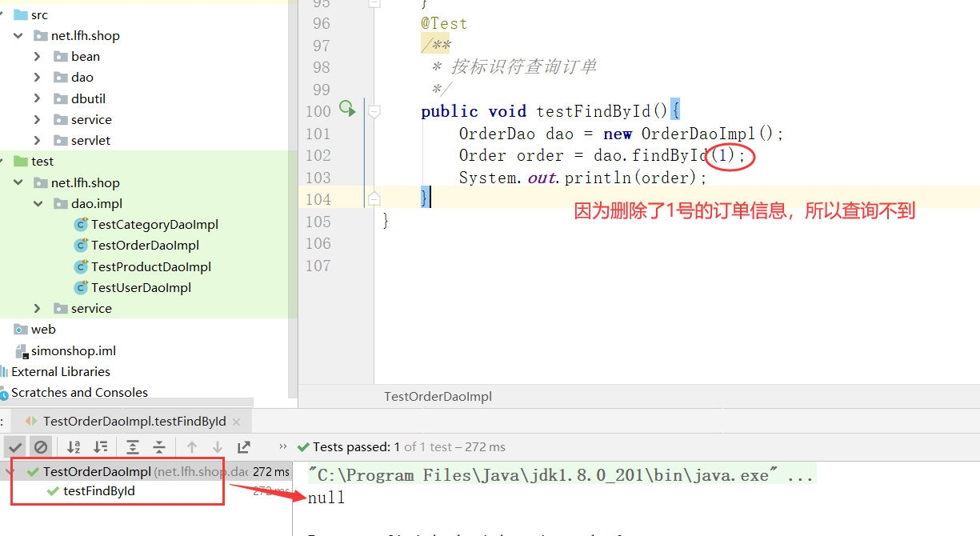Image resolution: width=980 pixels, height=536 pixels.
Task: Click OrderDaoImpl constructor call in code
Action: click(x=698, y=134)
